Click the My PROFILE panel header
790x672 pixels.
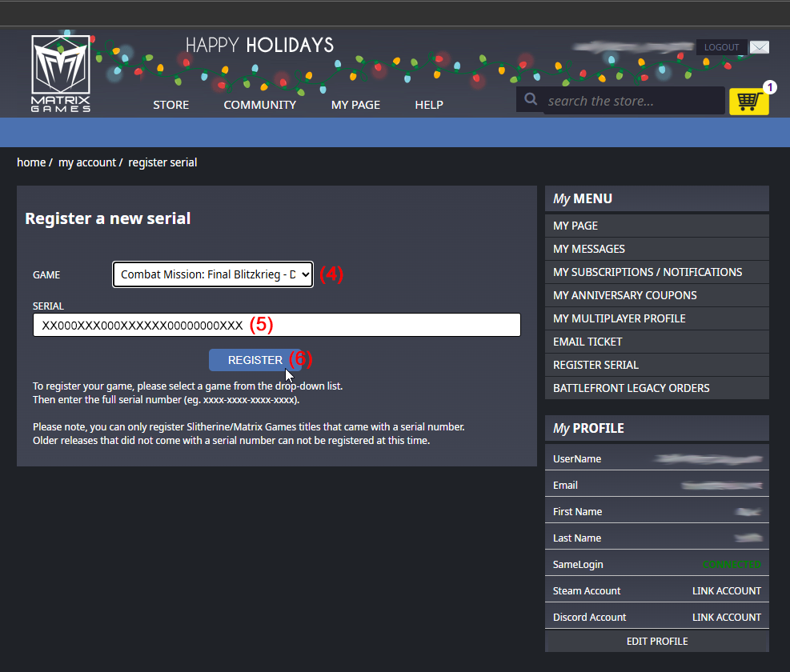(657, 428)
